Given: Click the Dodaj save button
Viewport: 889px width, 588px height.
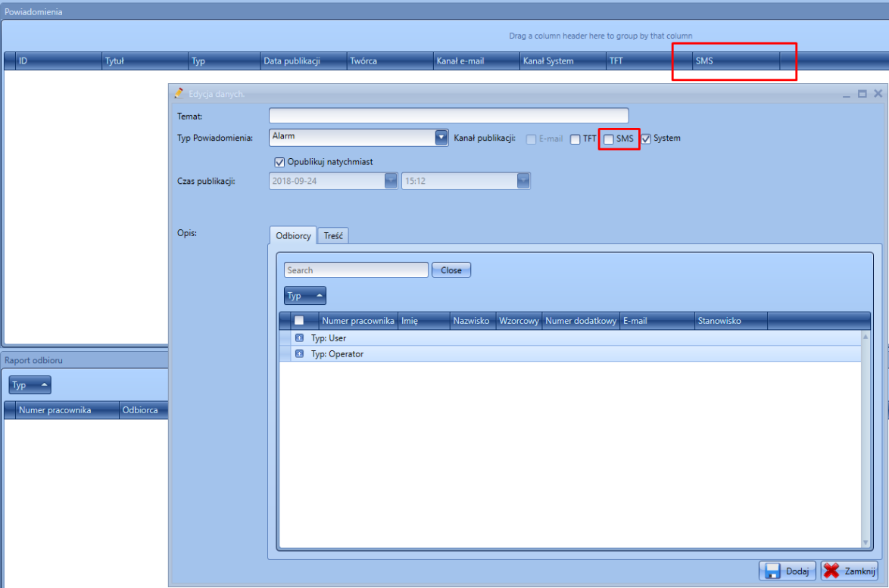Looking at the screenshot, I should (787, 571).
